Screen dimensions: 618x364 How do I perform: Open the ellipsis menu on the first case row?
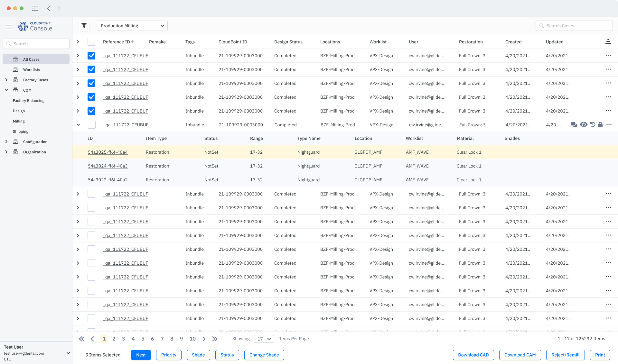point(609,55)
